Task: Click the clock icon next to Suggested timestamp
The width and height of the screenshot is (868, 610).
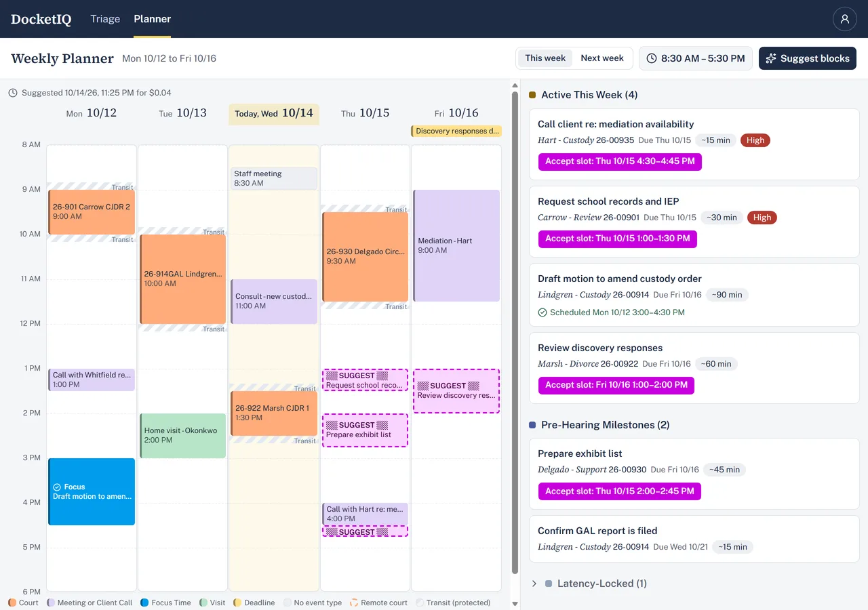Action: coord(13,93)
